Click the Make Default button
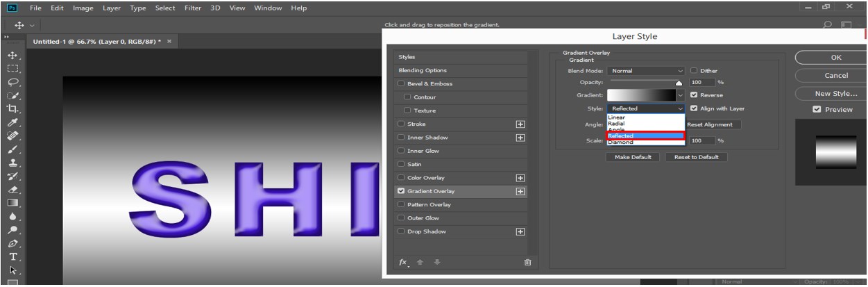 coord(633,157)
